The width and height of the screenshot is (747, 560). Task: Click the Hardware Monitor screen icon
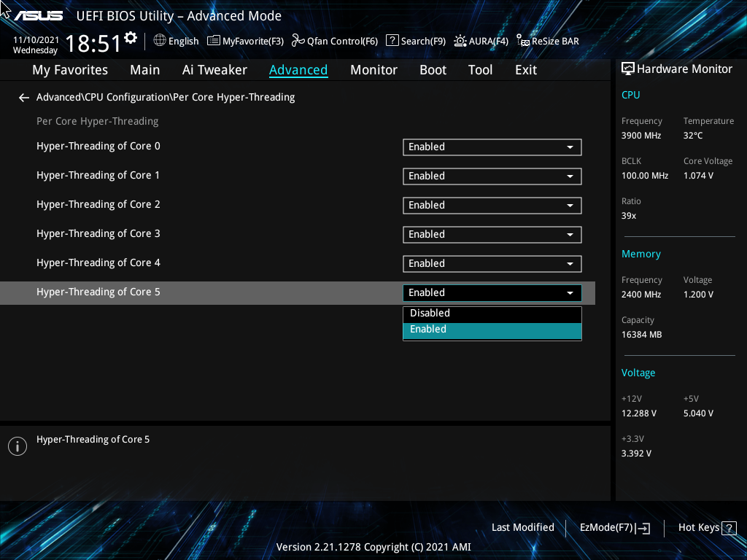point(628,69)
